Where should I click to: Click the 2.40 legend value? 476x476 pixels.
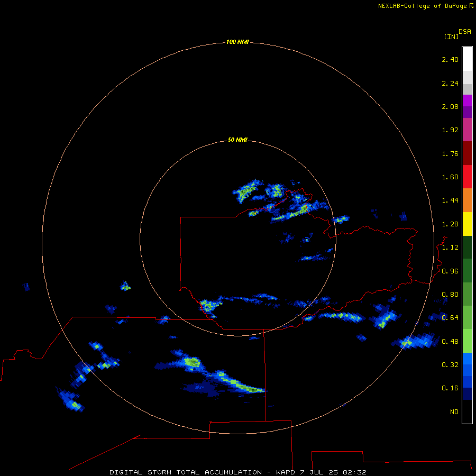[x=450, y=59]
